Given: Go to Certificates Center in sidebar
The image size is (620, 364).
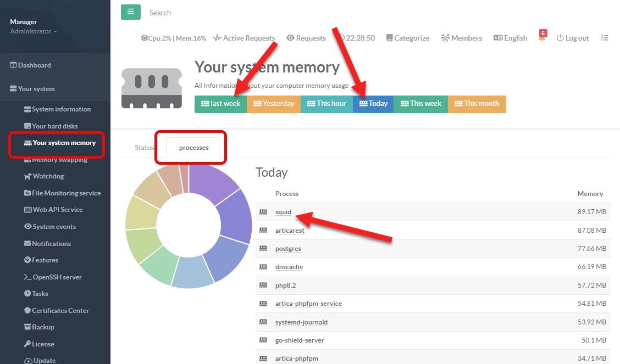Looking at the screenshot, I should (60, 310).
